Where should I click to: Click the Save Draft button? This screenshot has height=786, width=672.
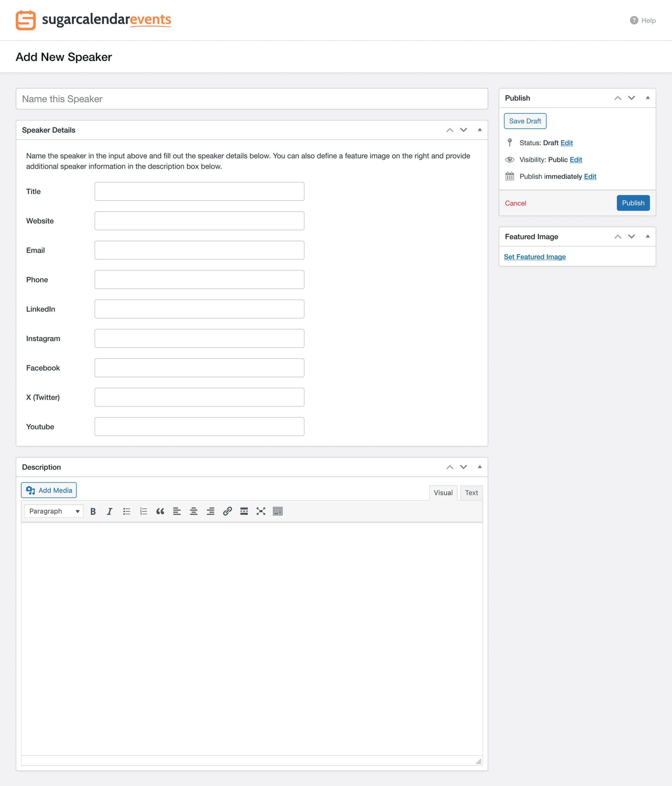coord(525,121)
